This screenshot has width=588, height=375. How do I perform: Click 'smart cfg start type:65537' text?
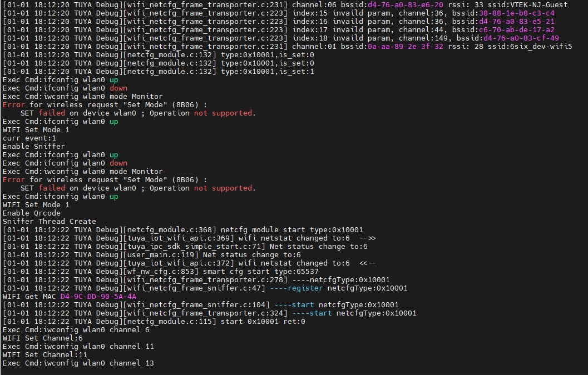pyautogui.click(x=261, y=271)
